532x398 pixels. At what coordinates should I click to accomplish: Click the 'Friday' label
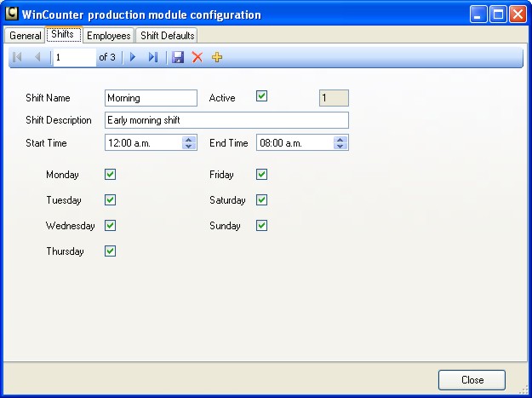(221, 175)
